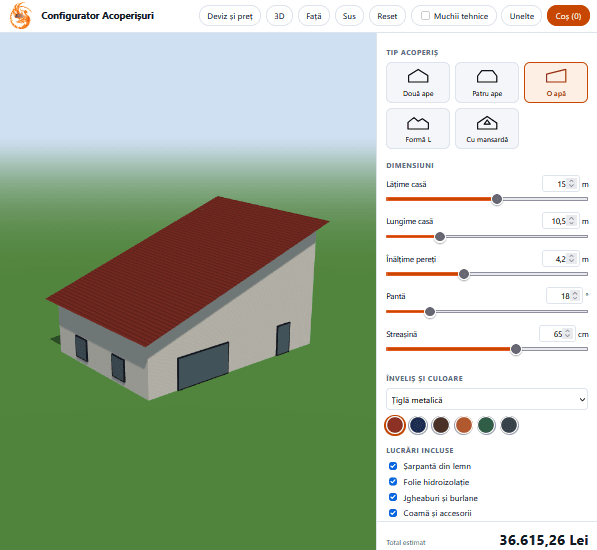Screen dimensions: 597x550
Task: Click the Streașină stepper arrows
Action: point(568,334)
